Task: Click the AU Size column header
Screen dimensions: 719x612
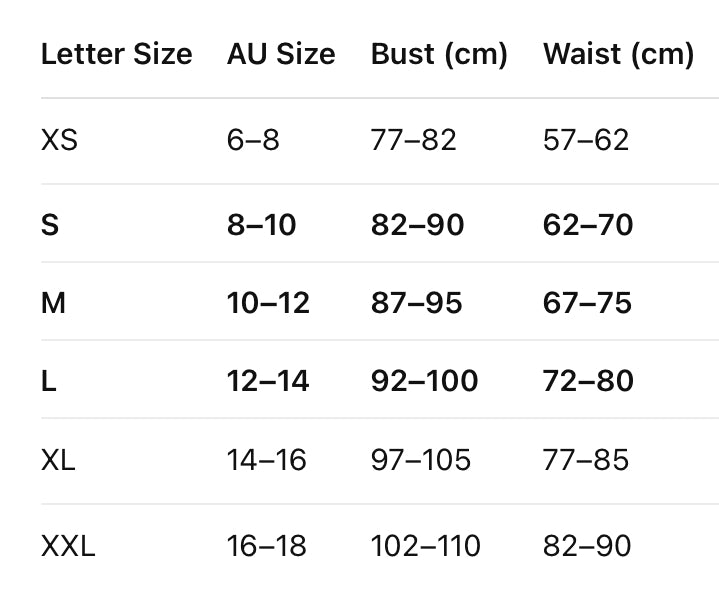Action: tap(281, 54)
